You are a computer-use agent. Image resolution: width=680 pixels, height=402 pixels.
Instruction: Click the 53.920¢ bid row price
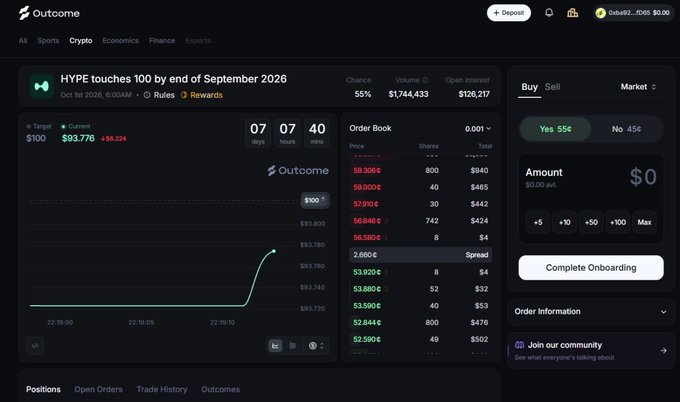(x=367, y=272)
